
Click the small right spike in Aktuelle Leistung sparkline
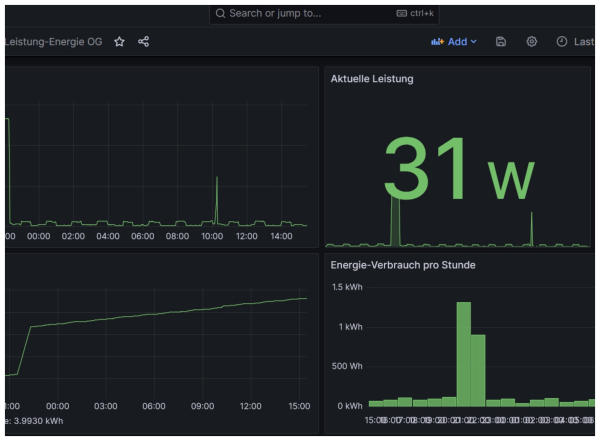532,226
